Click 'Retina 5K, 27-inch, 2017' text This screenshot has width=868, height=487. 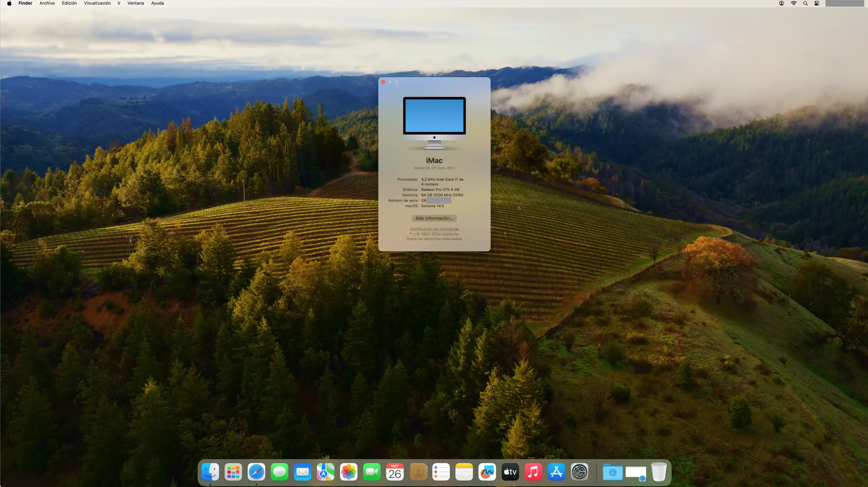[x=434, y=168]
